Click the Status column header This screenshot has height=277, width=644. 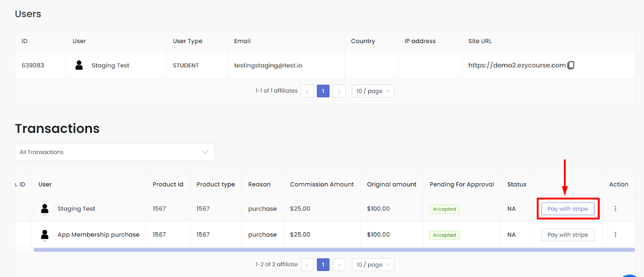517,184
